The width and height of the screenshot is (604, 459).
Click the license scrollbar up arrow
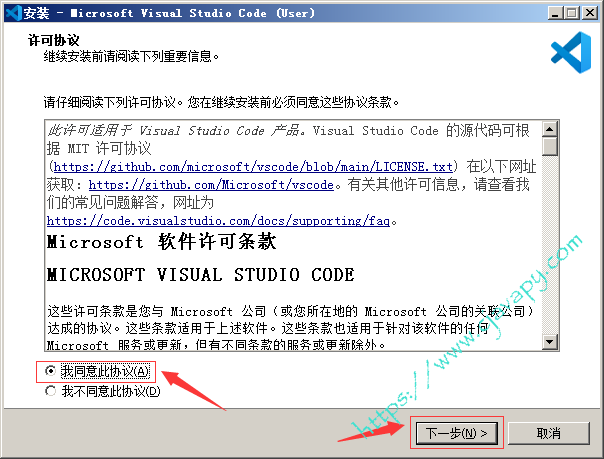550,129
